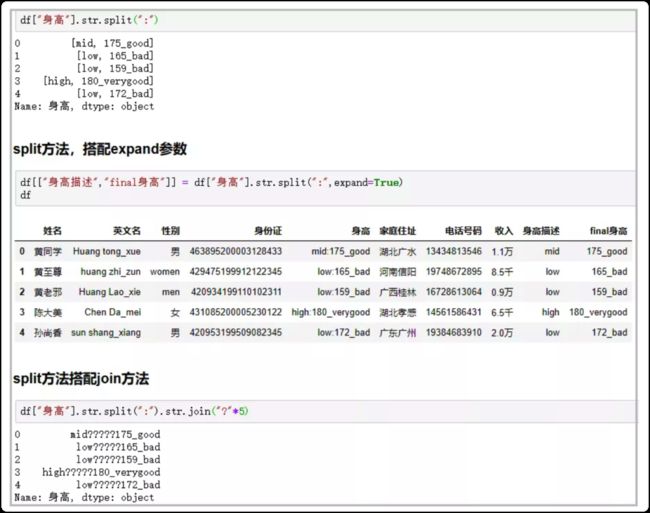Click the 性别 column header

[x=170, y=231]
